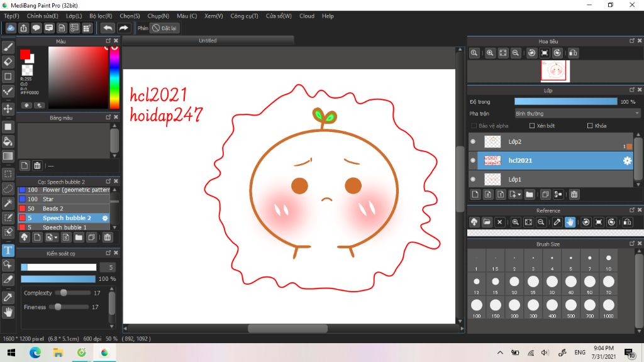Open the add-brush dropdown arrow in Brush panel

56,237
